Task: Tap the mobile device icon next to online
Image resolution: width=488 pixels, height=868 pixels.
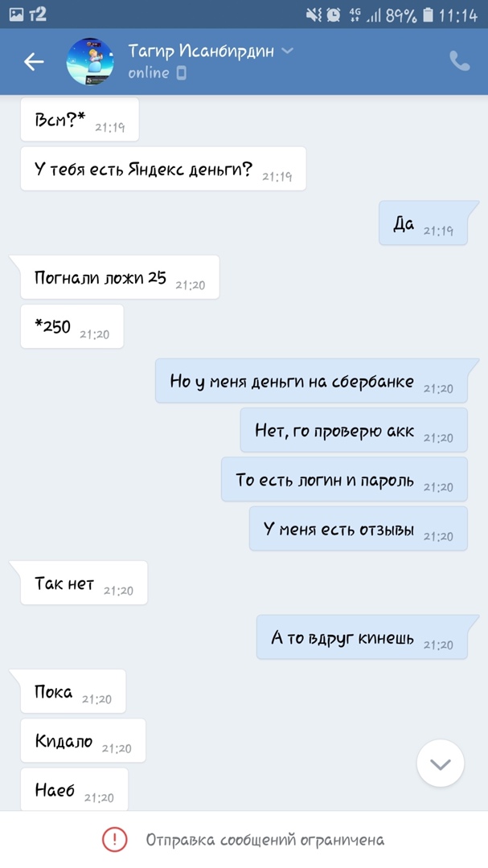Action: tap(181, 73)
